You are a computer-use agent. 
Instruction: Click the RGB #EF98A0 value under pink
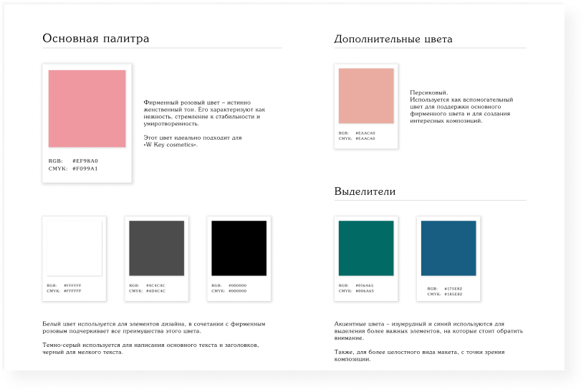click(85, 161)
